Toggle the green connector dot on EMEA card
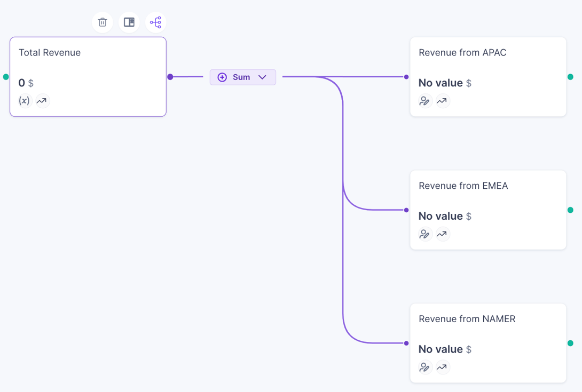582x392 pixels. [x=570, y=210]
